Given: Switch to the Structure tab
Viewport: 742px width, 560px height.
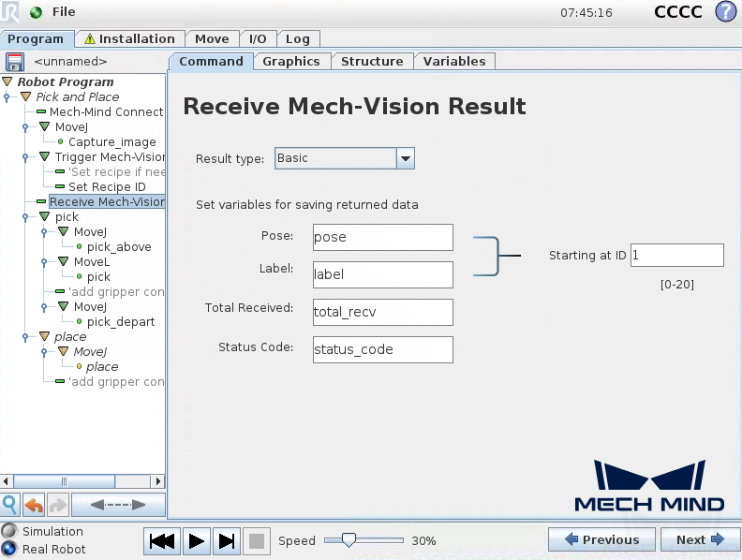Looking at the screenshot, I should pos(372,62).
